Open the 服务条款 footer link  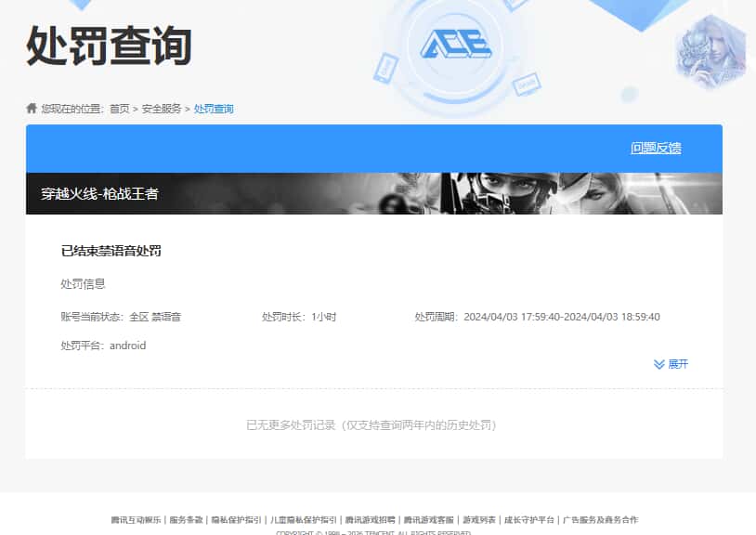click(186, 519)
